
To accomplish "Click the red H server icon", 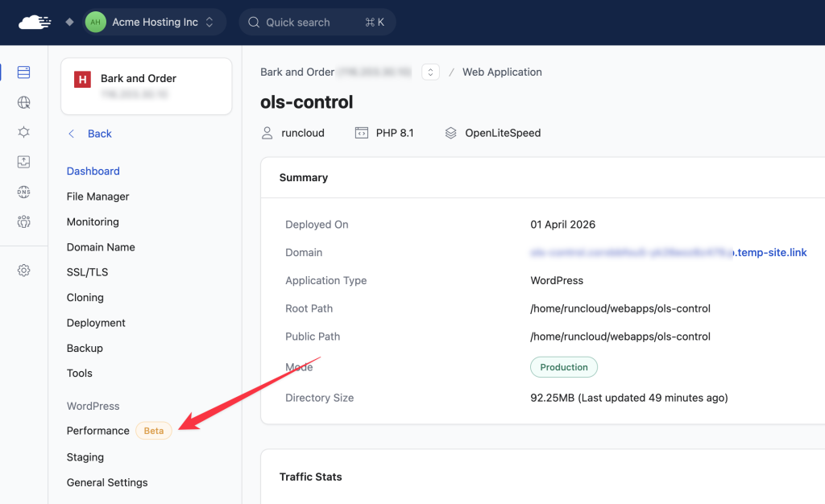I will coord(82,80).
